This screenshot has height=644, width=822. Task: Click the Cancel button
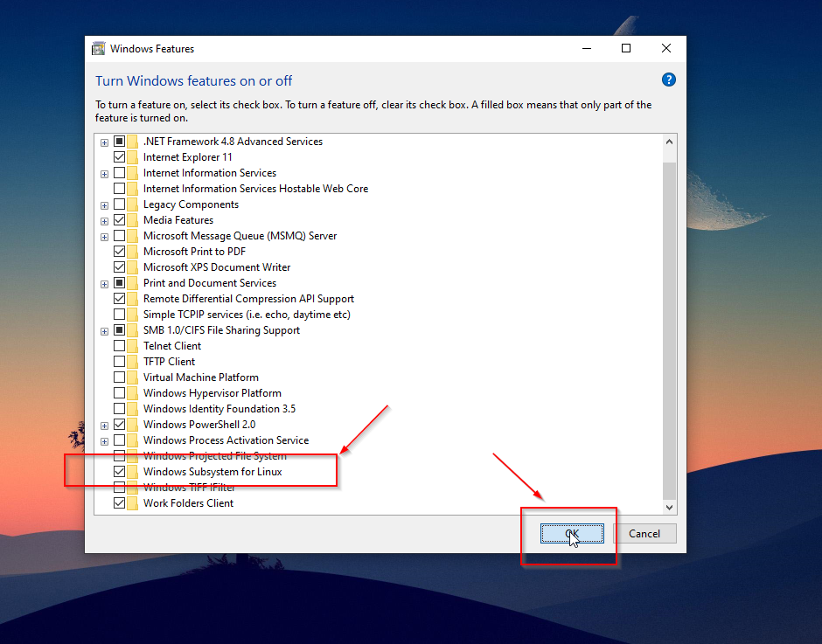pyautogui.click(x=644, y=533)
